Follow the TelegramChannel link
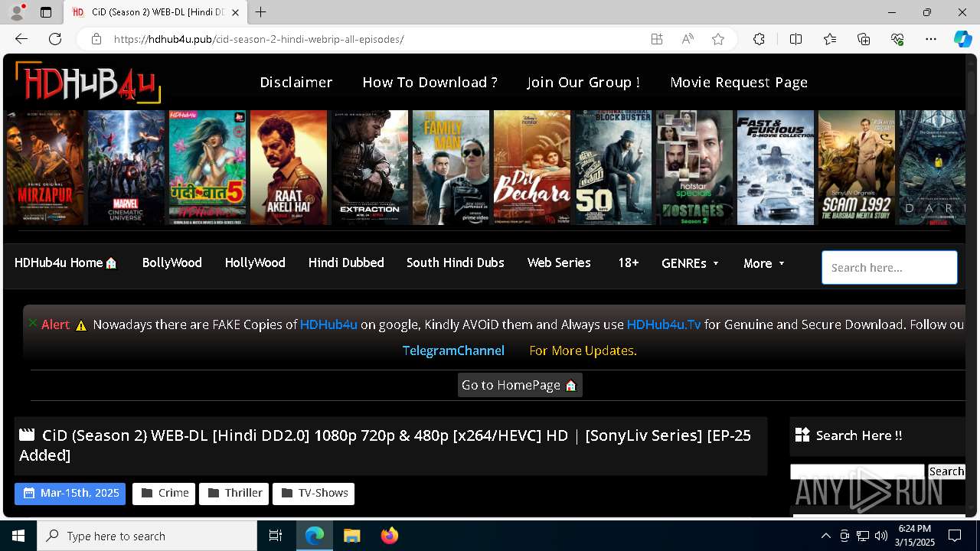 click(x=453, y=350)
